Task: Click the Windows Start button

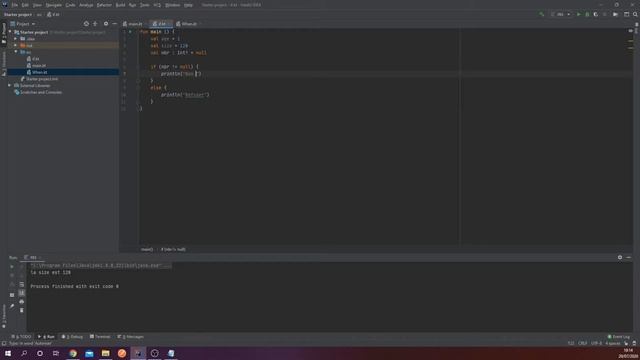Action: tap(8, 353)
